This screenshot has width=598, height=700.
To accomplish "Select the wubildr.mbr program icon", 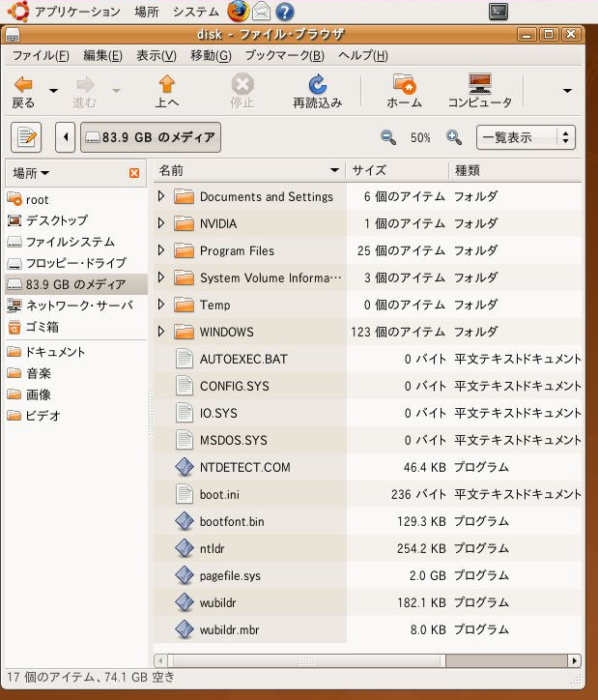I will (185, 629).
